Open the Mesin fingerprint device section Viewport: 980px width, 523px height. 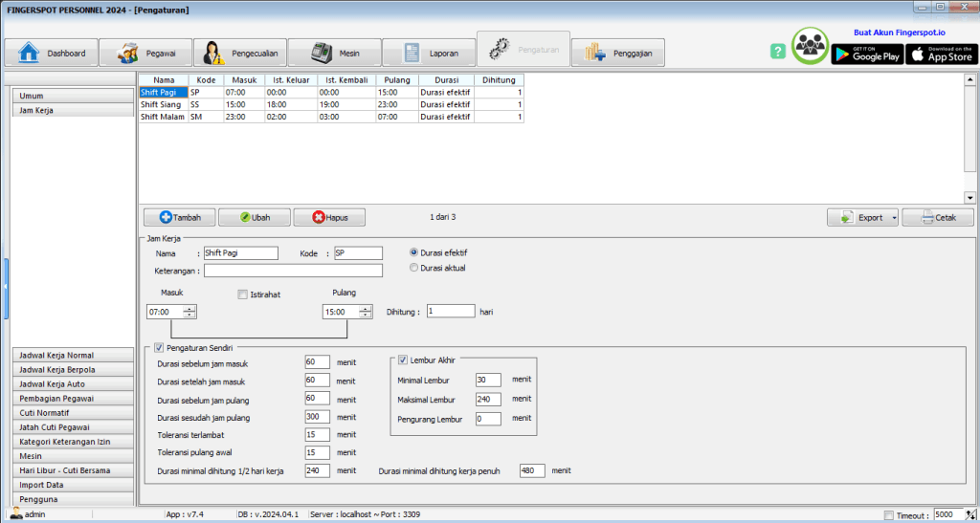tap(334, 53)
